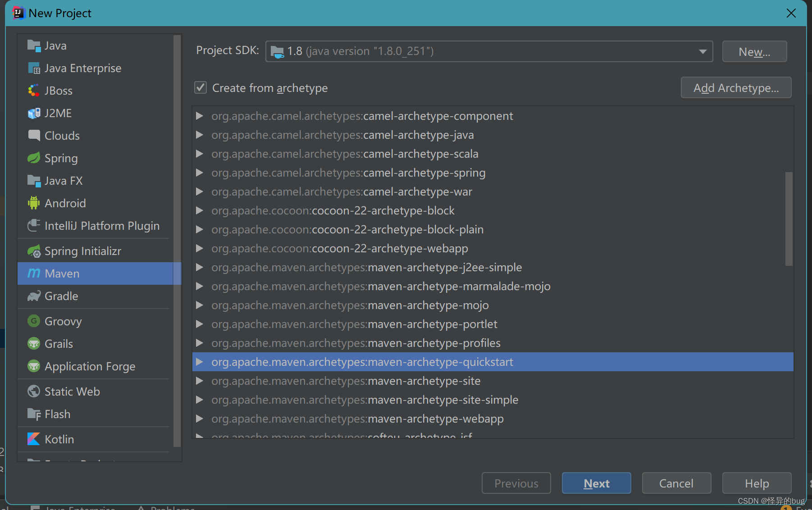Image resolution: width=812 pixels, height=510 pixels.
Task: Click the Spring Initializr icon
Action: [x=34, y=251]
